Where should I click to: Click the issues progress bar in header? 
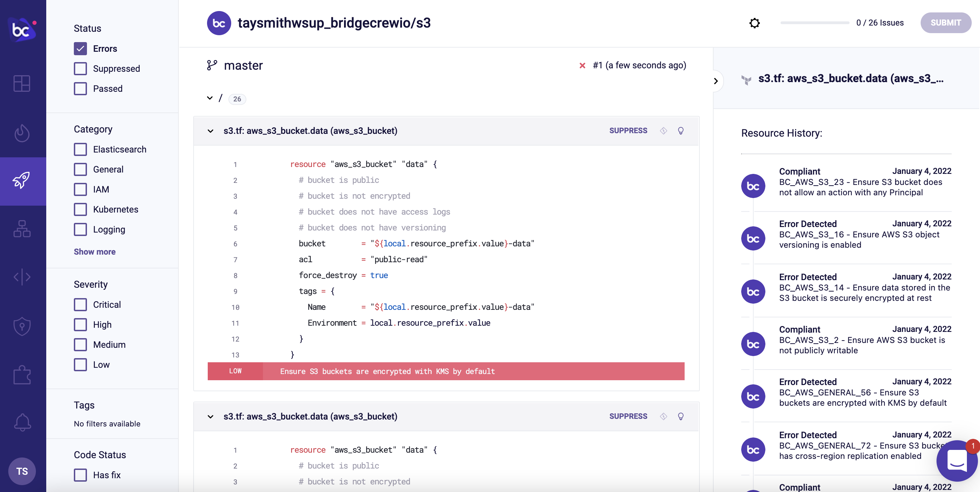[x=815, y=23]
